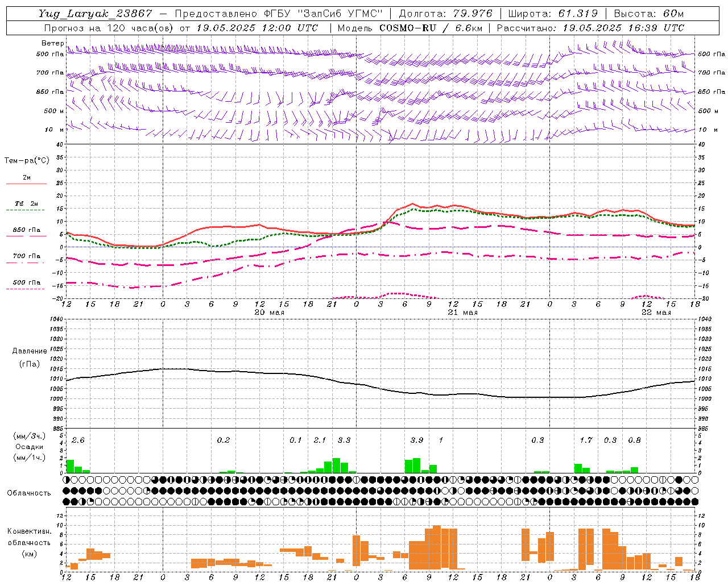Click the 21 мая date label
This screenshot has height=582, width=728.
[x=462, y=313]
